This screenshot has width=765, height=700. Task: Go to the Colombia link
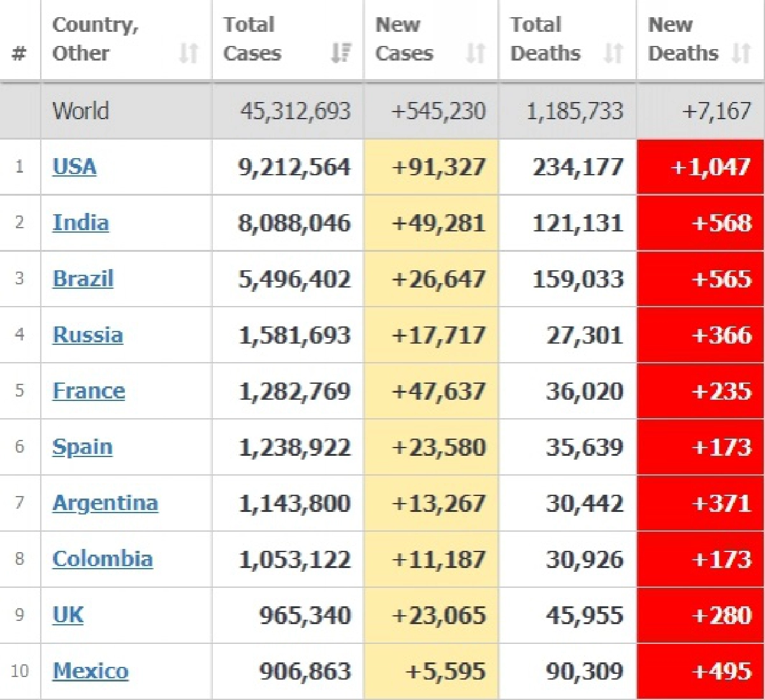[103, 560]
